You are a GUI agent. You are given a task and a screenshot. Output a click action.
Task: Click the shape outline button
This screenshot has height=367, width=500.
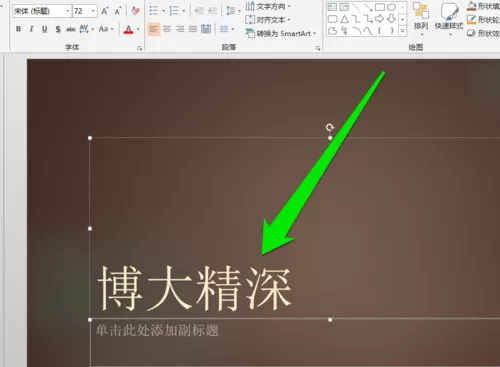coord(483,20)
